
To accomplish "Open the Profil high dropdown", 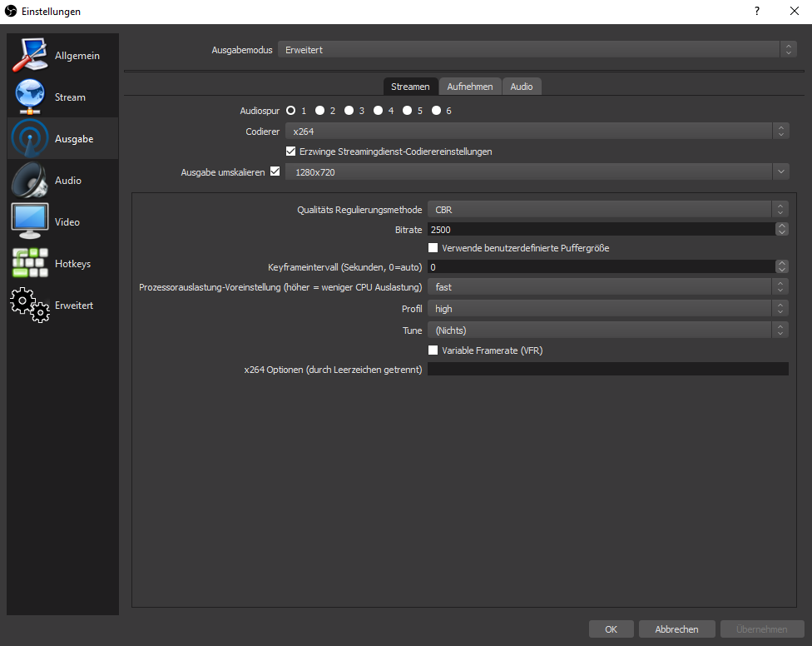I will tap(608, 308).
